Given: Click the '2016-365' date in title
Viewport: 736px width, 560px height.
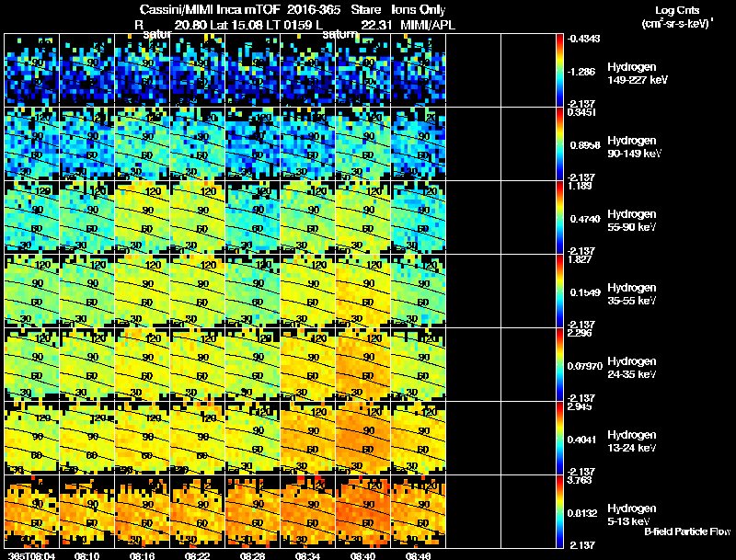Looking at the screenshot, I should (313, 9).
